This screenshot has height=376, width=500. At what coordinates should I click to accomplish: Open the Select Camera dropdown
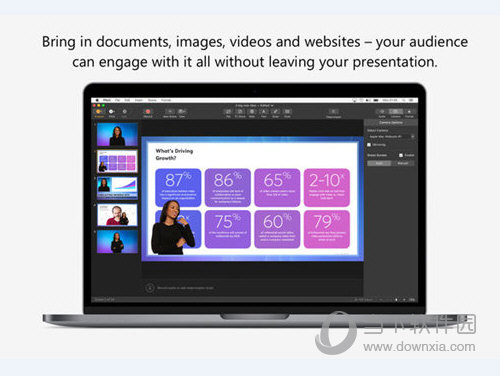(x=391, y=136)
